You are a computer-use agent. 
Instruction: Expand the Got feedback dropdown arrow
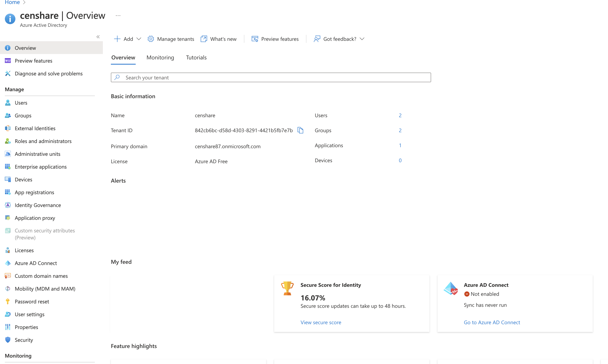(362, 39)
